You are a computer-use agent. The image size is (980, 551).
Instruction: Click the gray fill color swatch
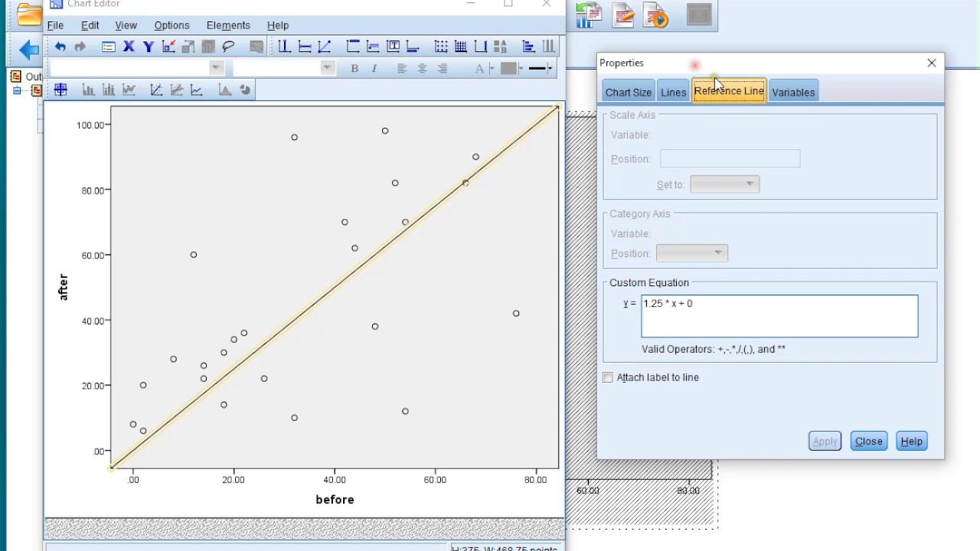pyautogui.click(x=508, y=68)
